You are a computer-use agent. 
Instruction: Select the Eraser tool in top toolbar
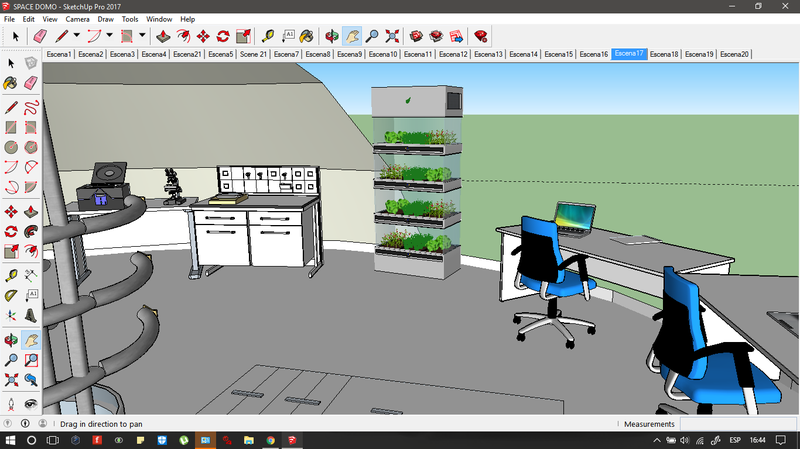(x=40, y=36)
